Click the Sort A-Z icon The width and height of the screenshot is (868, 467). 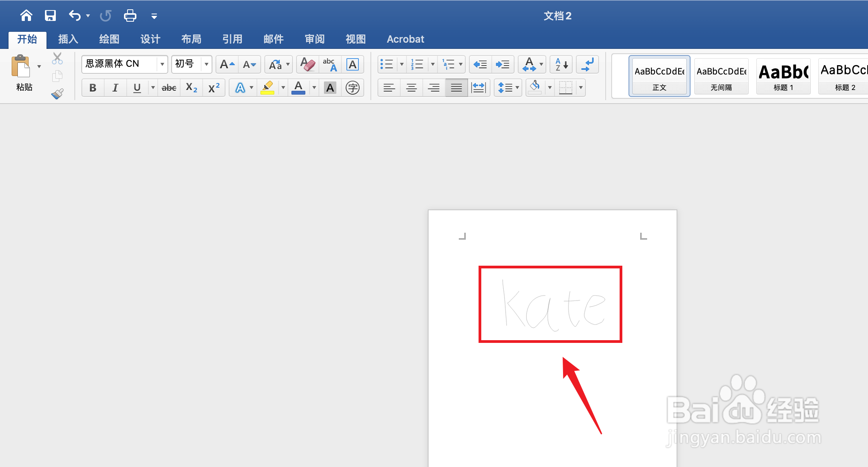pyautogui.click(x=561, y=64)
